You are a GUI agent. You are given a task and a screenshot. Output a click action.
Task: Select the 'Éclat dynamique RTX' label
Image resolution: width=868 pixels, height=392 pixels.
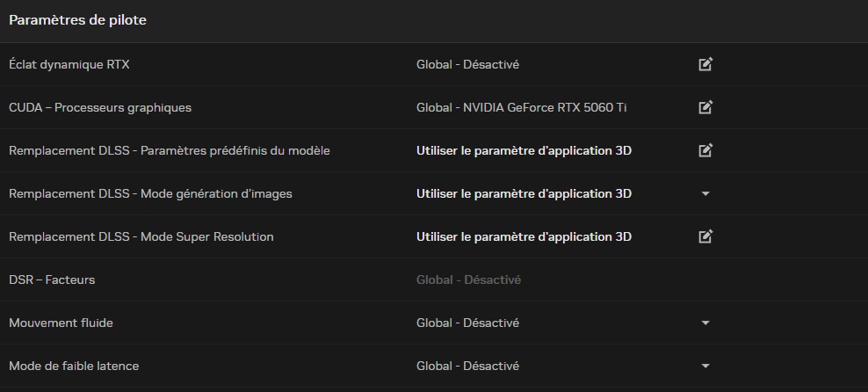[x=69, y=64]
